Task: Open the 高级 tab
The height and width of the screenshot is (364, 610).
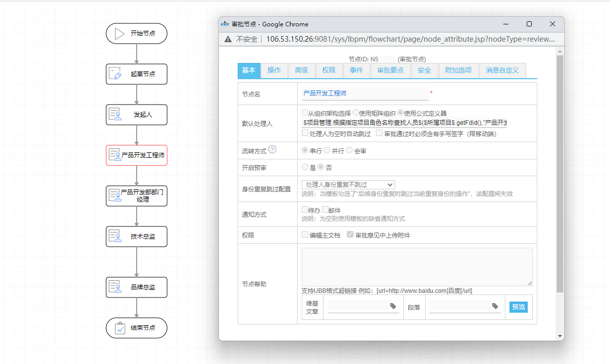Action: point(302,71)
